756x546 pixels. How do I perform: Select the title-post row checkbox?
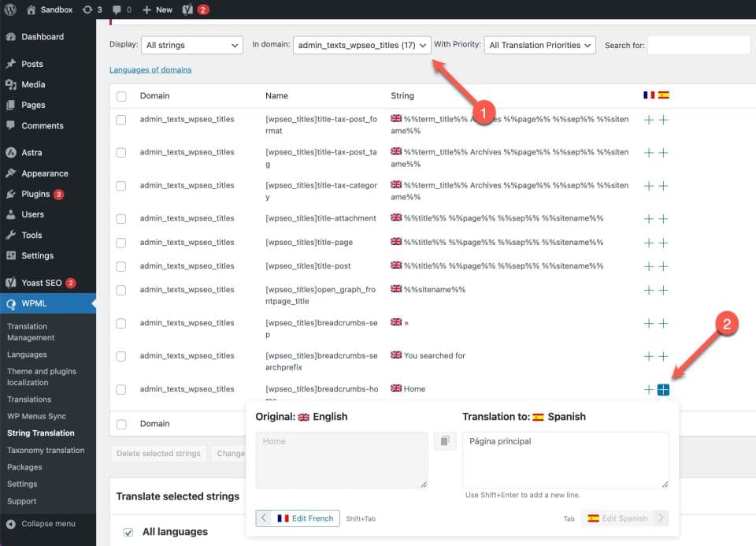pos(121,266)
